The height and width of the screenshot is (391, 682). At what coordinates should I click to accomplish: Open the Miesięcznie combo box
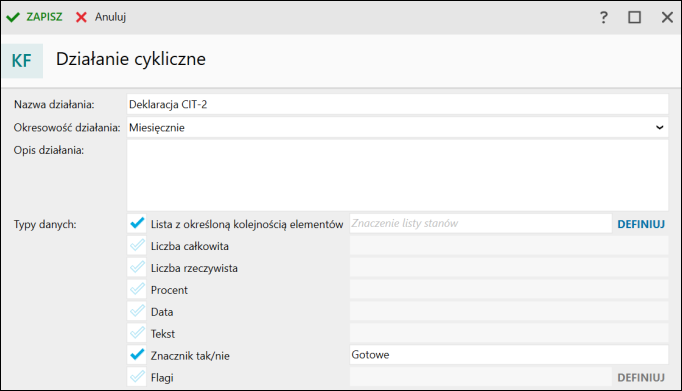click(x=398, y=127)
